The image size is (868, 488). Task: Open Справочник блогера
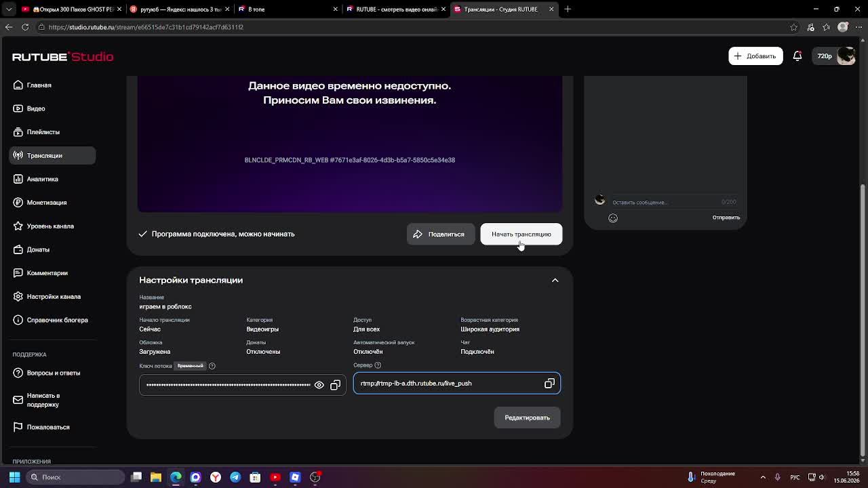52,320
